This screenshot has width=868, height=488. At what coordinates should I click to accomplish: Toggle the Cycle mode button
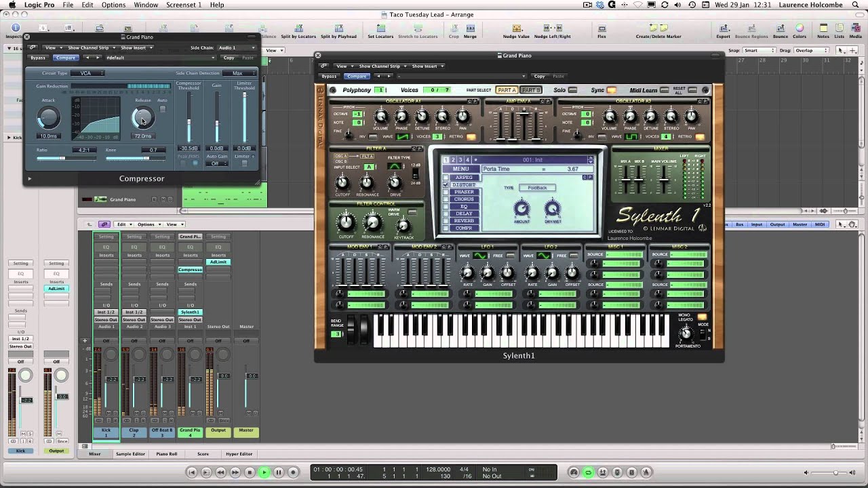click(588, 472)
